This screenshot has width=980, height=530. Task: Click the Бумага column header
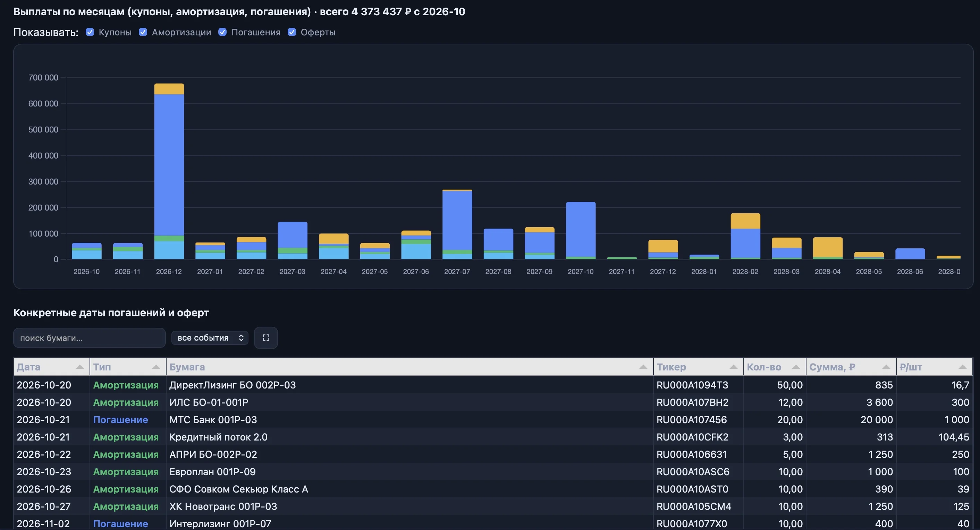(409, 367)
